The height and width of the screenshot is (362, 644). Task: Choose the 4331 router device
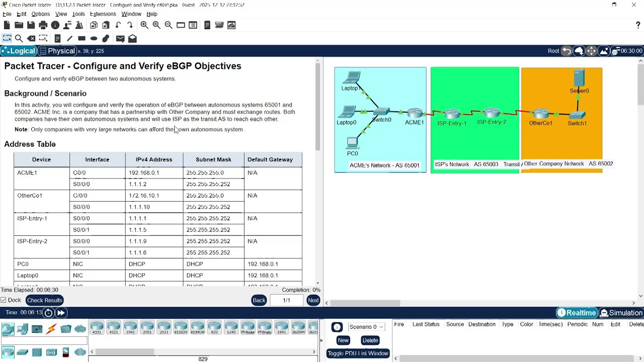click(x=97, y=327)
